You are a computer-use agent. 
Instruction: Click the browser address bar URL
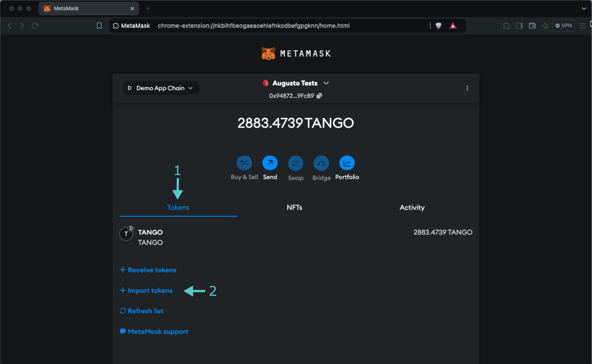(253, 26)
